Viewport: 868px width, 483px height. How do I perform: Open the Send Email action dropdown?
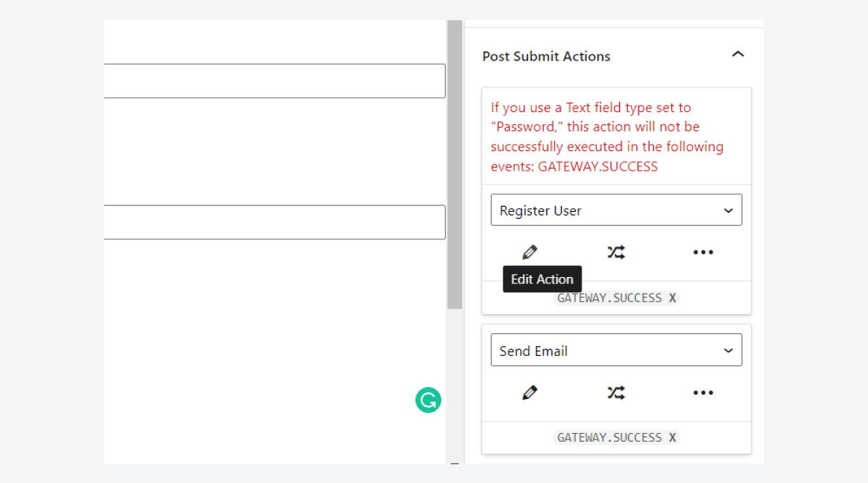[616, 351]
